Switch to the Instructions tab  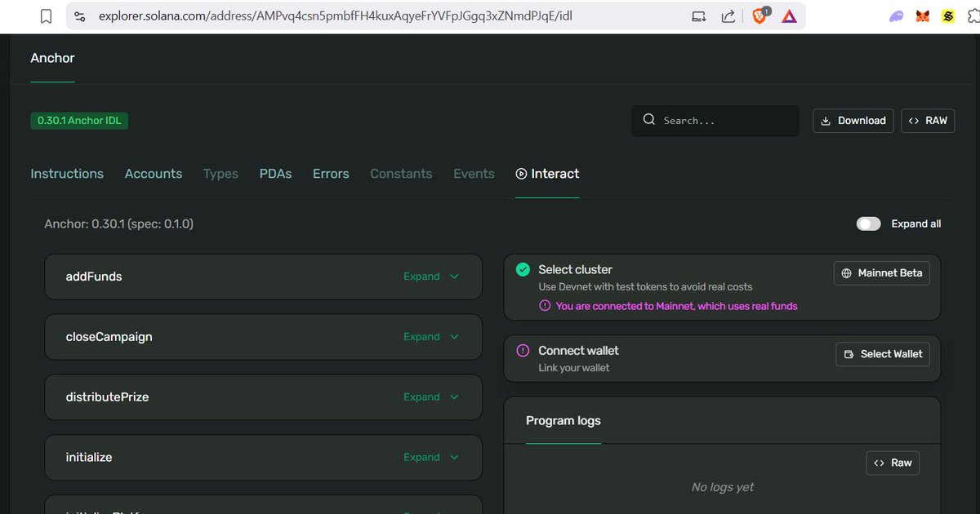pyautogui.click(x=67, y=174)
